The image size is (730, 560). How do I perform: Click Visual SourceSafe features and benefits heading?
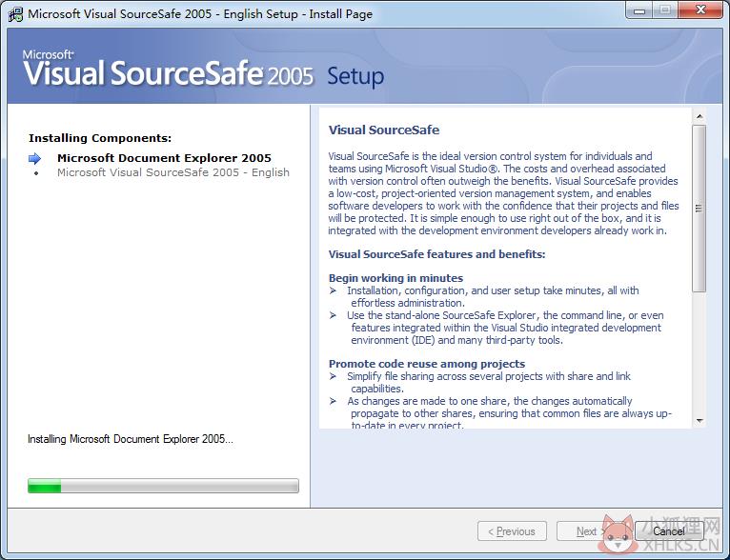pyautogui.click(x=436, y=254)
